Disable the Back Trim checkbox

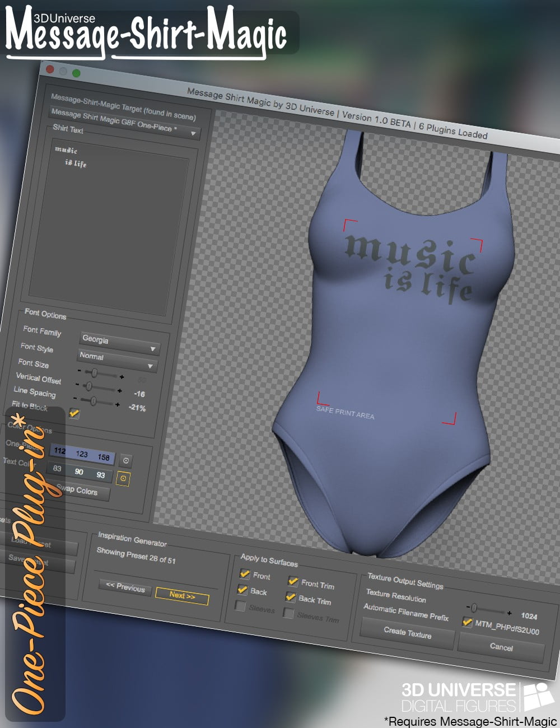pos(290,596)
